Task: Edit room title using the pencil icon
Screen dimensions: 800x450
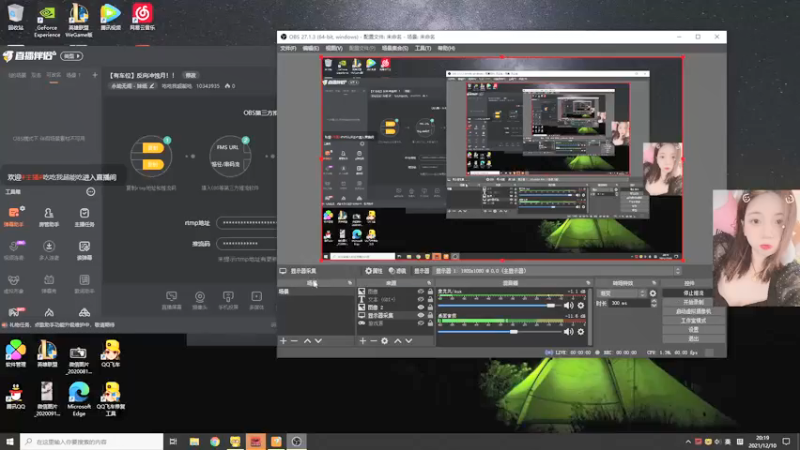Action: (x=152, y=86)
